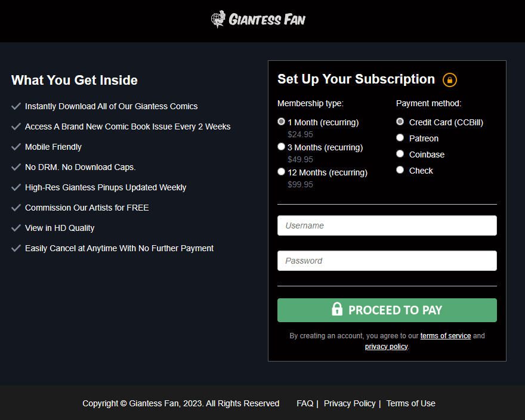The width and height of the screenshot is (525, 420).
Task: Select Check as payment method
Action: [x=400, y=170]
